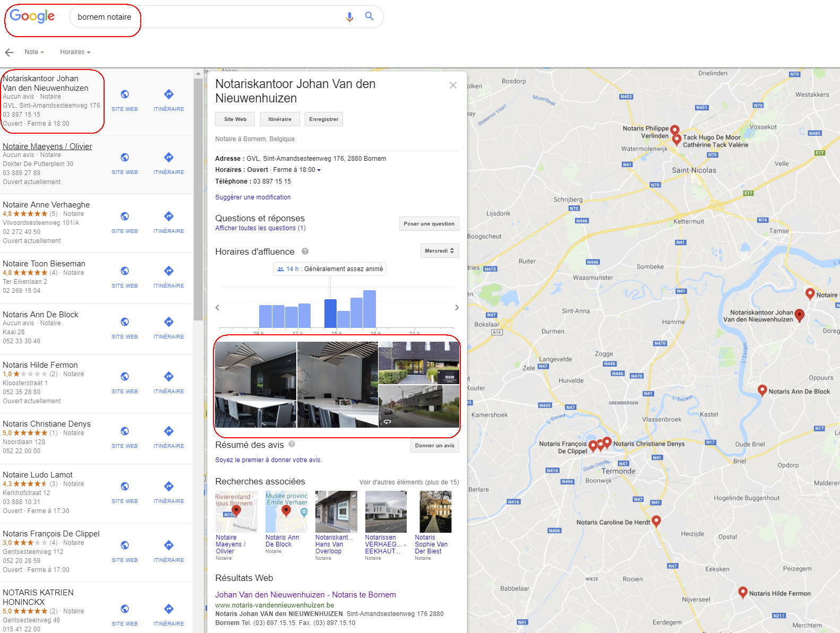Click the Notaris Caroline De Herdt map pin
The height and width of the screenshot is (633, 840).
coord(656,521)
